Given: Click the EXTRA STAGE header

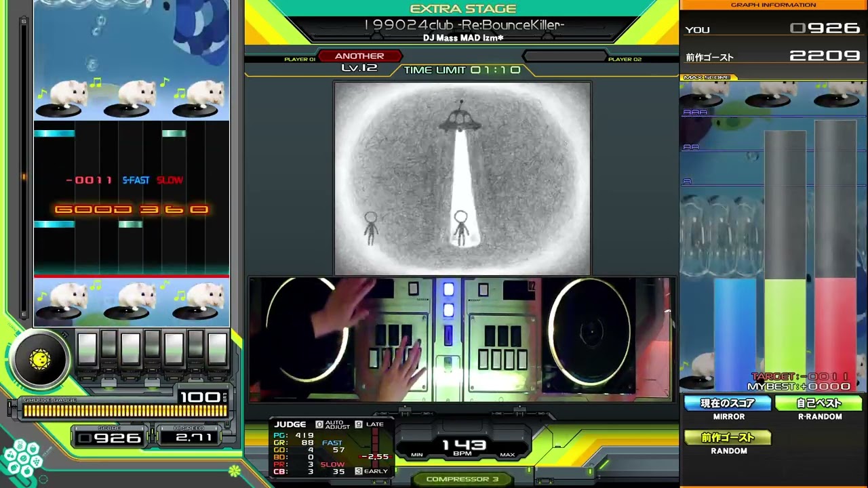Looking at the screenshot, I should tap(463, 9).
